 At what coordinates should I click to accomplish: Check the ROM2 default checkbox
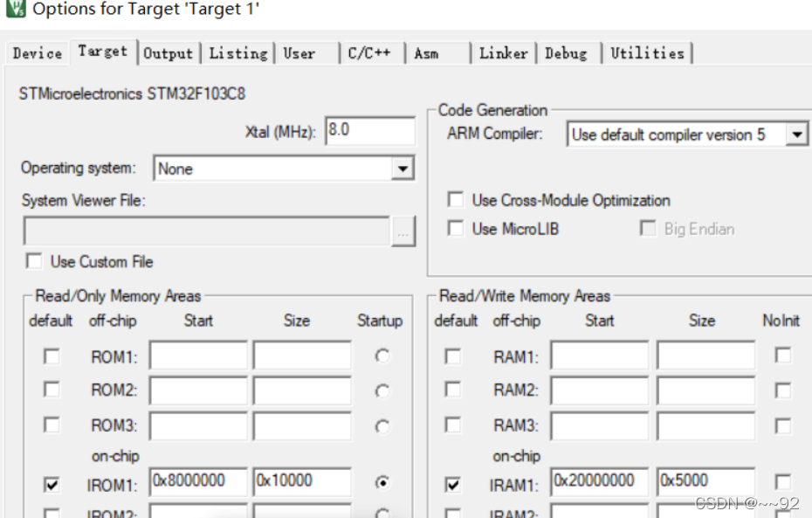[x=52, y=389]
